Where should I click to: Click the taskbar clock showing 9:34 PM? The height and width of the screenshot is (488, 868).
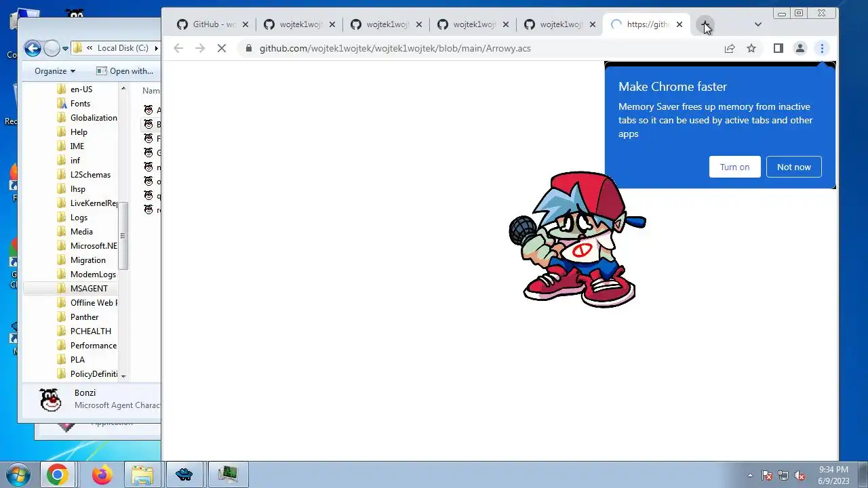(833, 474)
